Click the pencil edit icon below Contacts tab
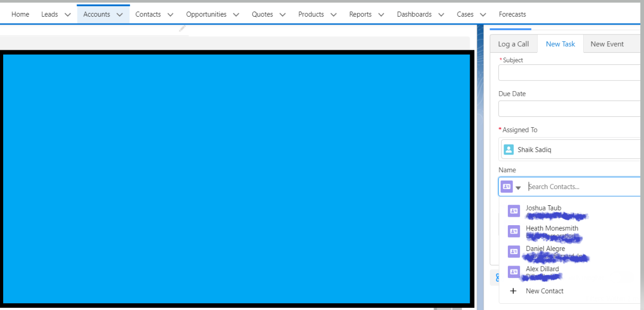This screenshot has width=644, height=310. point(182,28)
